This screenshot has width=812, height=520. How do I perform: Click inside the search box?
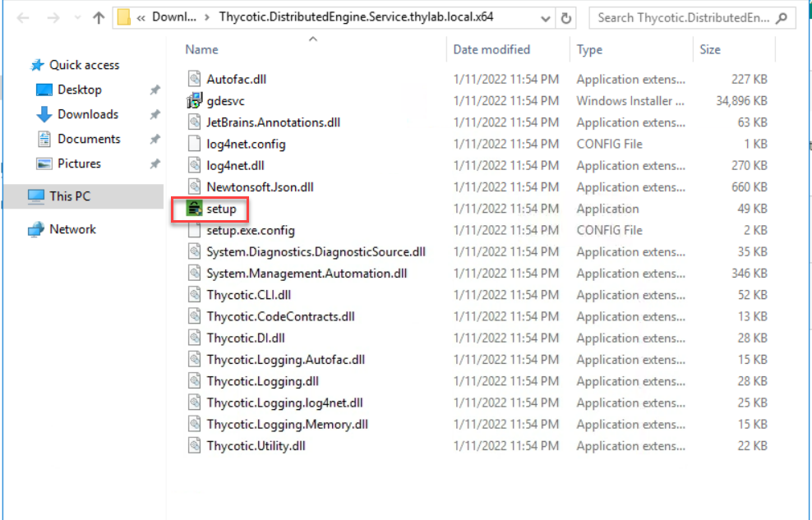[x=690, y=17]
